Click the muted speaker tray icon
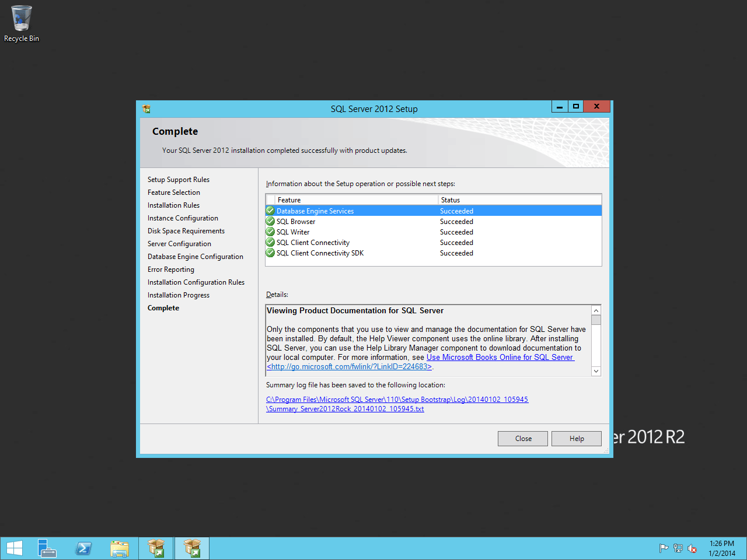Viewport: 747px width, 560px height. click(x=692, y=548)
